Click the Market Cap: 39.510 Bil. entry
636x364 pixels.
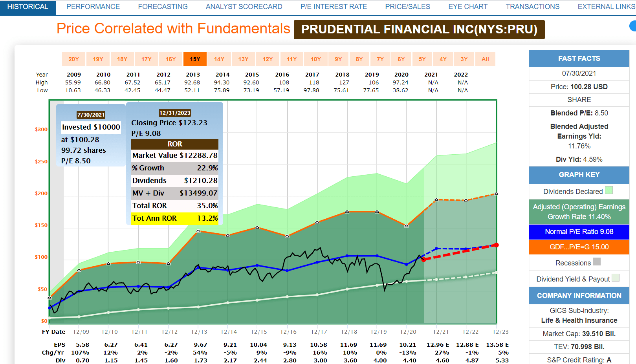pos(579,334)
